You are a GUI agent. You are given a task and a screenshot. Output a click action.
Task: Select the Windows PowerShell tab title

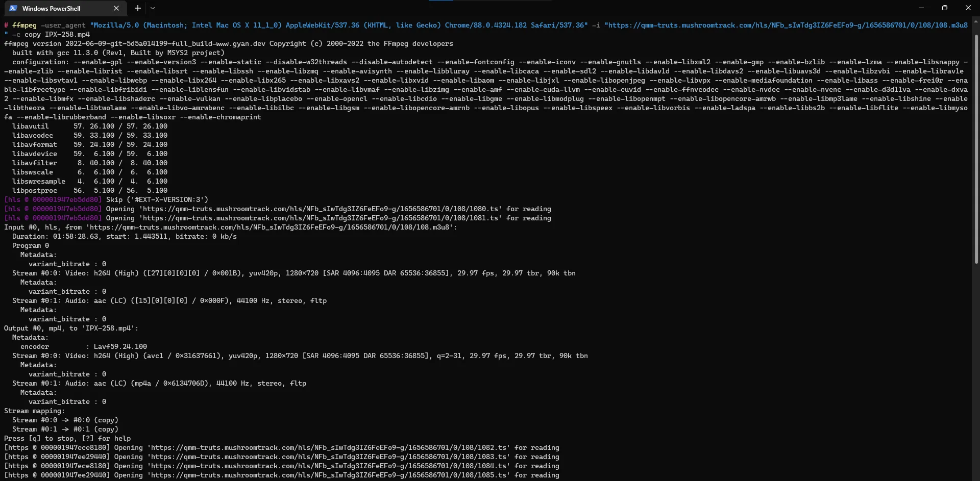click(x=51, y=8)
